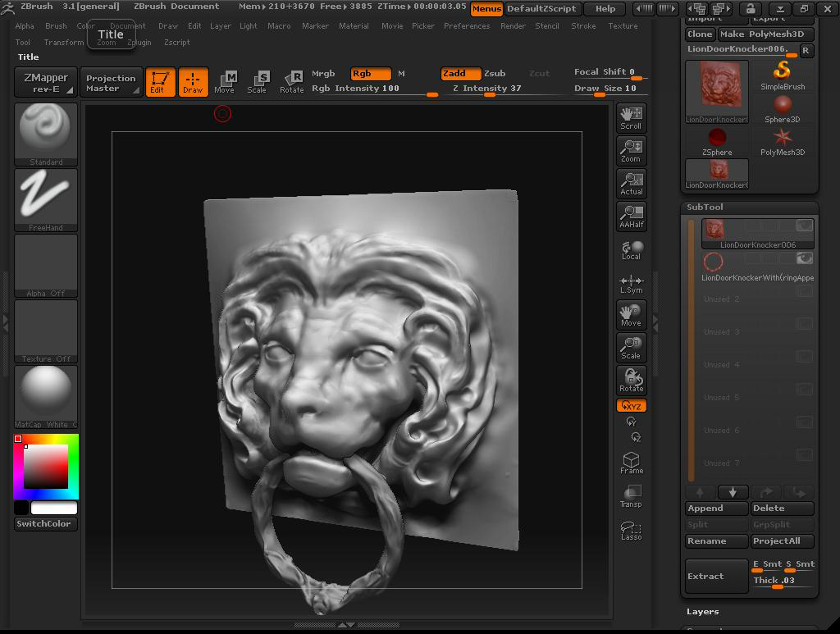Select the PolyMesh3D star tool
The height and width of the screenshot is (634, 840).
(782, 142)
